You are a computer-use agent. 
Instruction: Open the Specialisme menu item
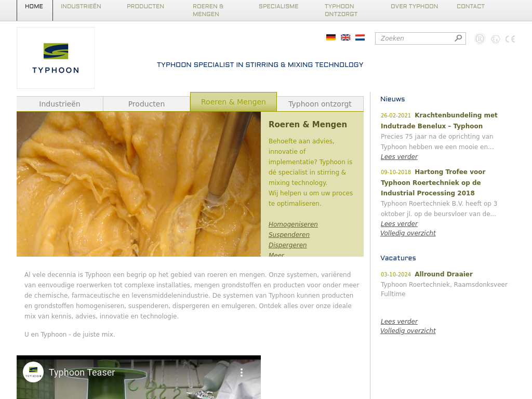coord(278,7)
